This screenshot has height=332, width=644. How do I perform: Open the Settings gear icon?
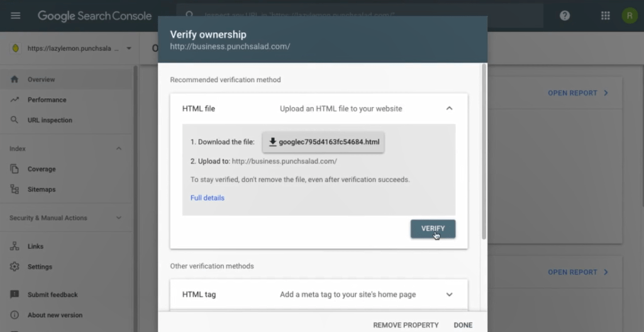pos(14,267)
